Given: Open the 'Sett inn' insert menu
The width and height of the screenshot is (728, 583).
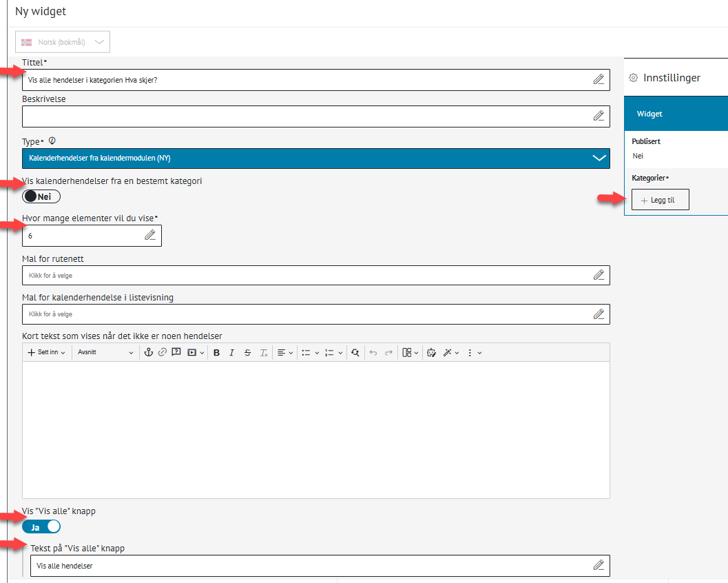Looking at the screenshot, I should click(x=46, y=352).
